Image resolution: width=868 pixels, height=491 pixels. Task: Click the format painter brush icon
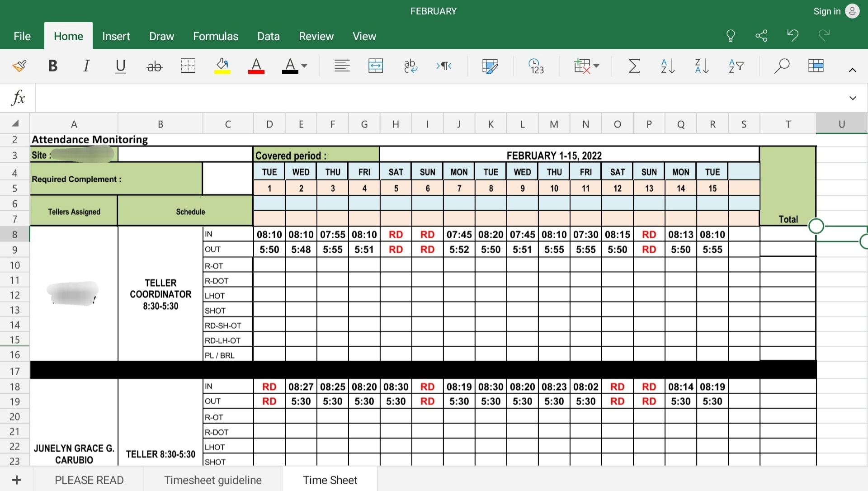click(19, 66)
